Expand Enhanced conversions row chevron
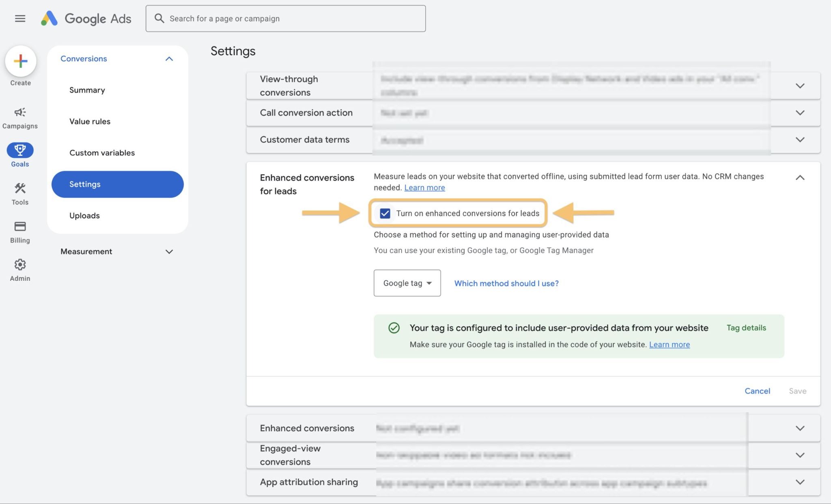 (x=800, y=428)
